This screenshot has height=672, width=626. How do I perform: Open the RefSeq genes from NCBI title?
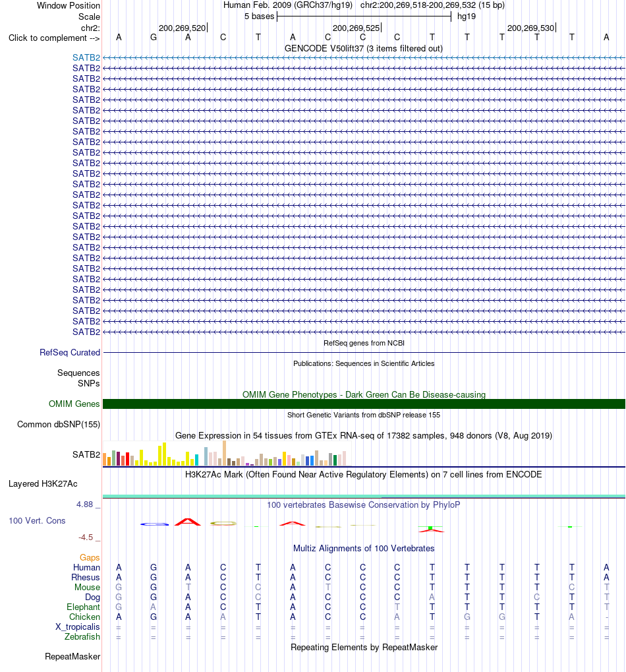pyautogui.click(x=364, y=343)
